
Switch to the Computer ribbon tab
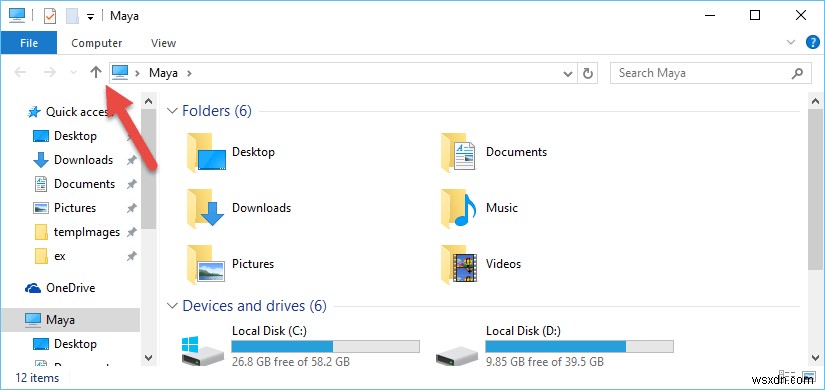click(96, 43)
